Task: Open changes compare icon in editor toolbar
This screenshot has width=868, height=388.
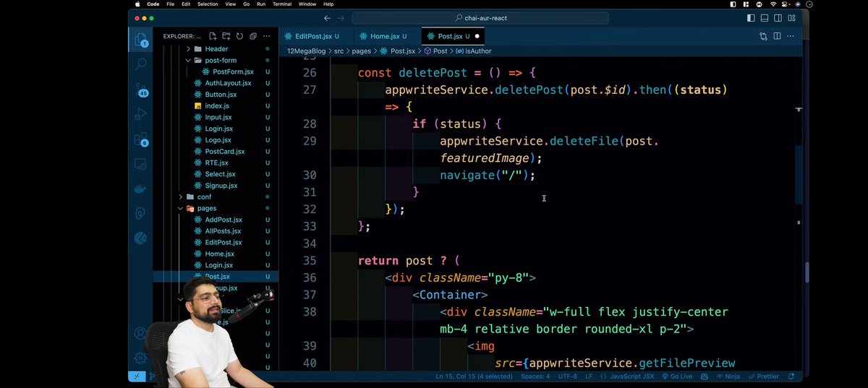Action: (763, 36)
